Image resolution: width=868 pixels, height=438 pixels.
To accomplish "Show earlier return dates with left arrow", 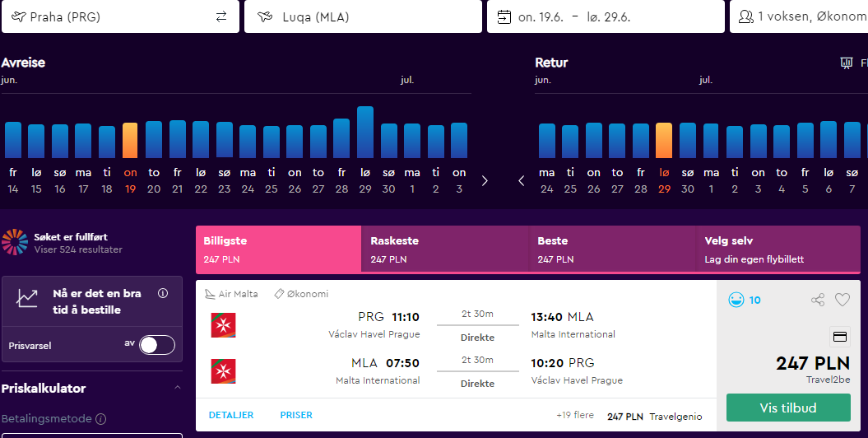I will (521, 181).
